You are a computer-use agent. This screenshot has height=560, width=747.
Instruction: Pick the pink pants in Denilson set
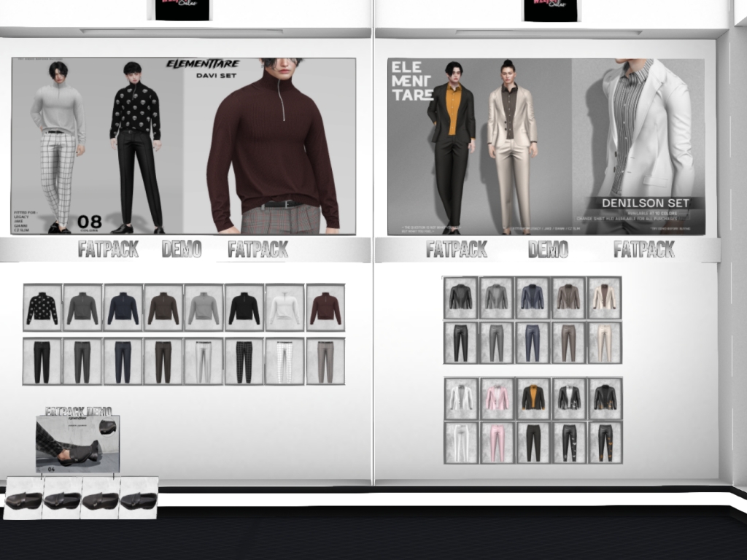tap(498, 443)
